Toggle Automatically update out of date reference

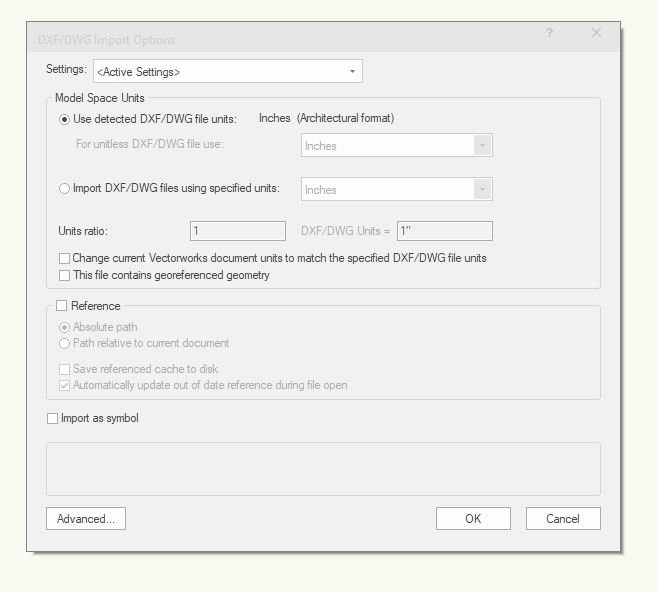tap(65, 385)
